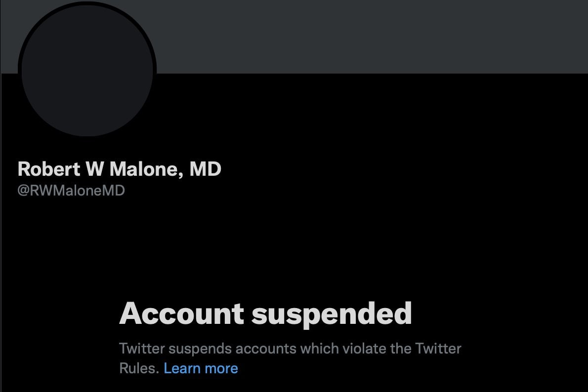Click the word suspended in the heading
This screenshot has height=392, width=588.
[332, 314]
